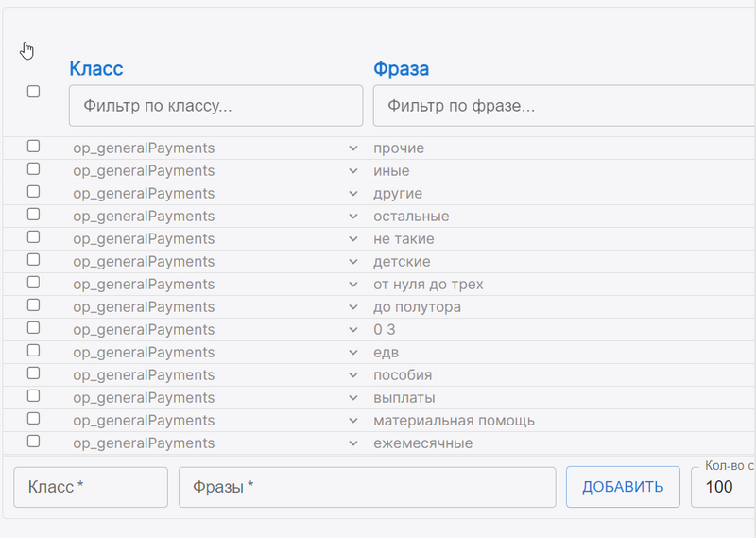Expand the class dropdown for 'остальные'

pyautogui.click(x=352, y=217)
